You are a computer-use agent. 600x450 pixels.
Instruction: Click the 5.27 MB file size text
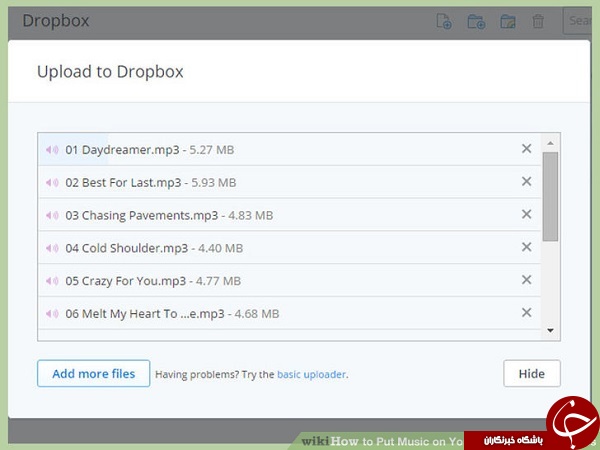pos(212,150)
